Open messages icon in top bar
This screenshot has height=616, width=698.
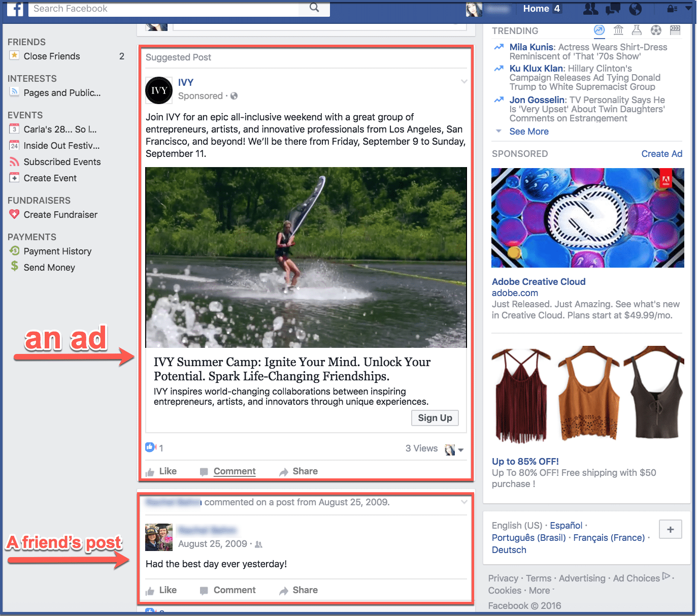(613, 9)
